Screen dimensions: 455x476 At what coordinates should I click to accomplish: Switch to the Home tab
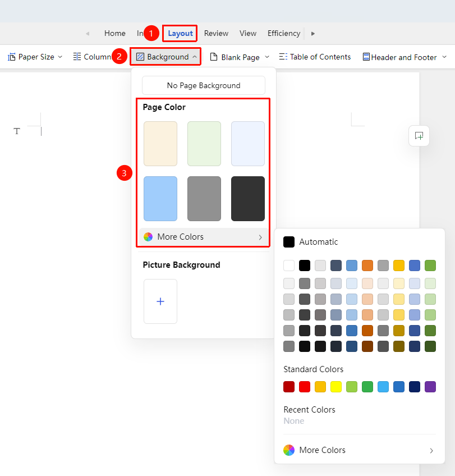[114, 33]
